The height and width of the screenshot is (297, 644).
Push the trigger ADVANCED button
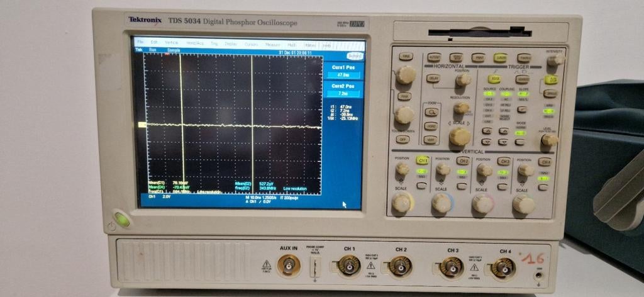tap(522, 79)
